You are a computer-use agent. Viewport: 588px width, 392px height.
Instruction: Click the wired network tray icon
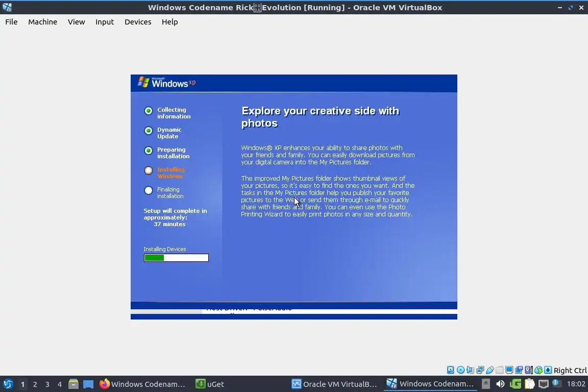tap(544, 384)
